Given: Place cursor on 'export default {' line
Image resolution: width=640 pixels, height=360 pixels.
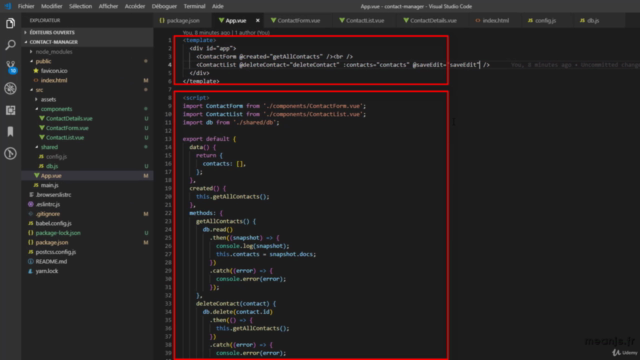Looking at the screenshot, I should tap(209, 139).
